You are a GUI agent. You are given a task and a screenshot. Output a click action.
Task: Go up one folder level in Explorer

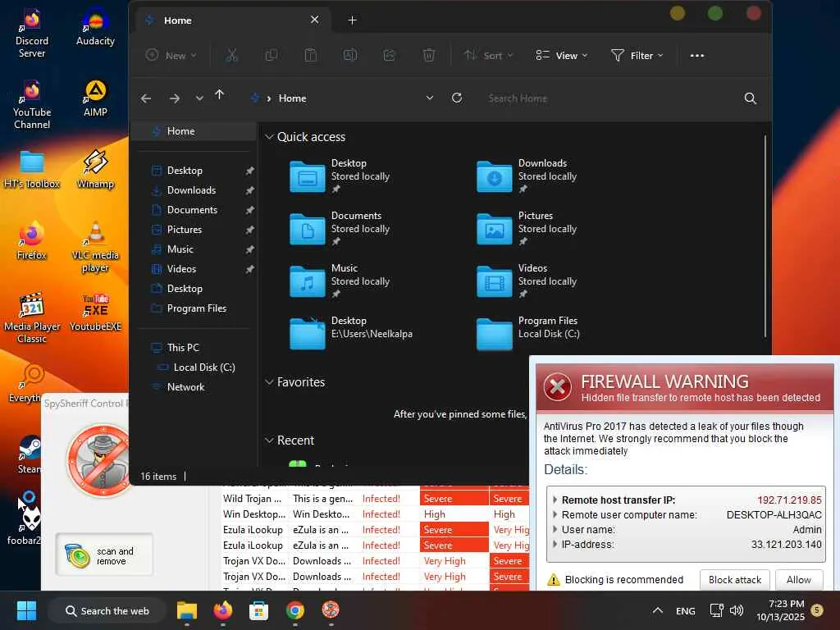[220, 95]
